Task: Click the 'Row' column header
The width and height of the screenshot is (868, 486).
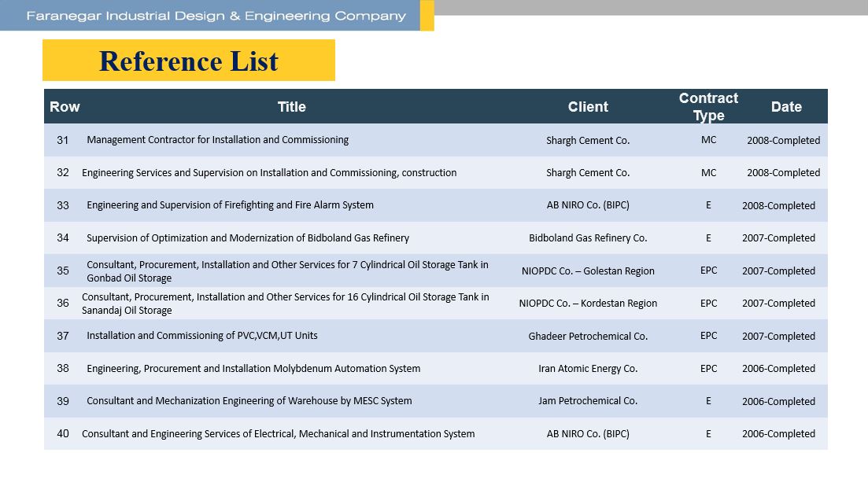Action: [x=65, y=107]
